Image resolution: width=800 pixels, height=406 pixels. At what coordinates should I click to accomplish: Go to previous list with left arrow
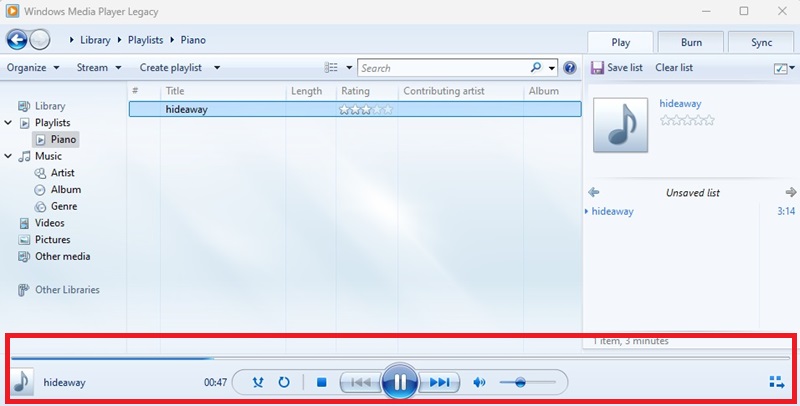(593, 192)
